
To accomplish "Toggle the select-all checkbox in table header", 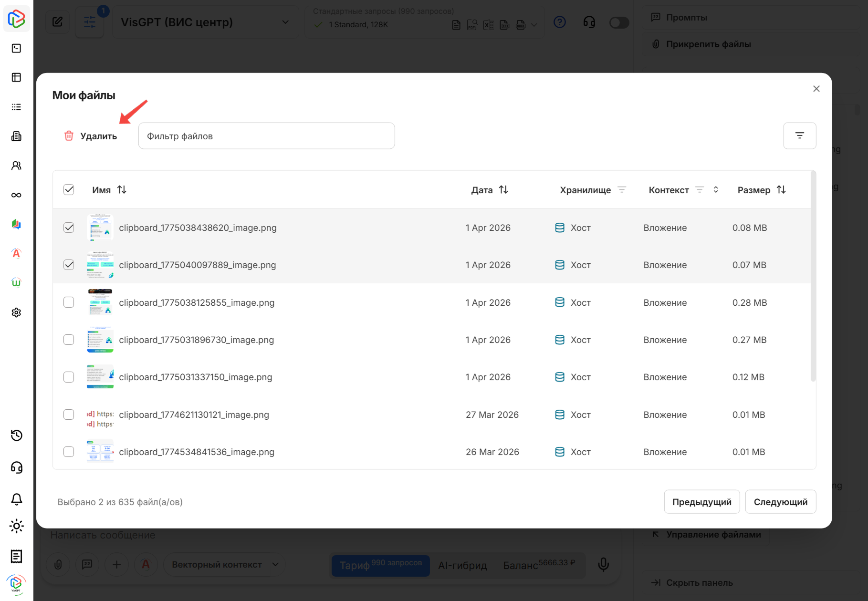I will coord(69,190).
